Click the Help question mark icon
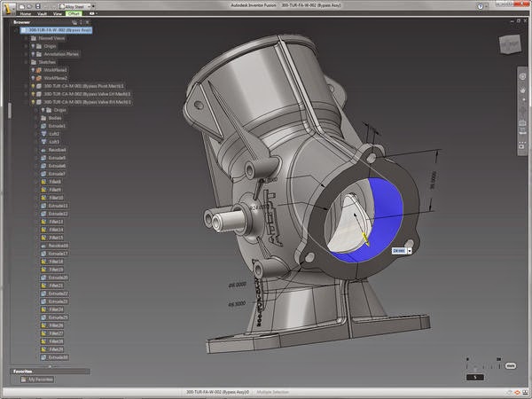 (x=480, y=6)
